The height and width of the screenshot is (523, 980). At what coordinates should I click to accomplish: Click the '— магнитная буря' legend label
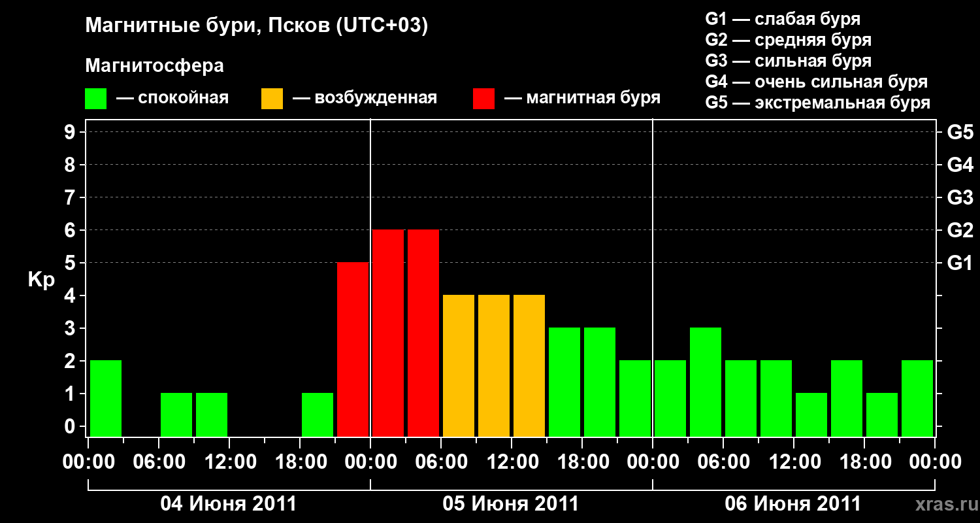coord(583,98)
